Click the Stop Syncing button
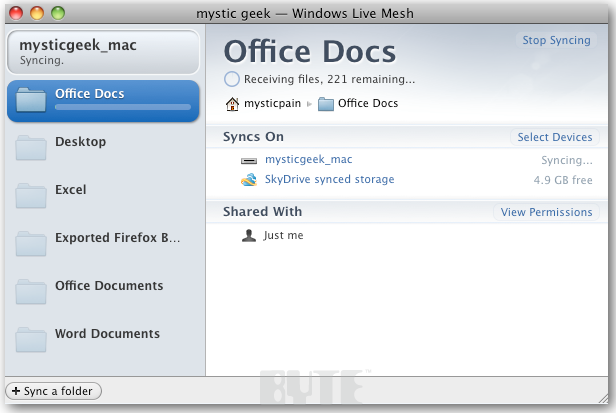This screenshot has height=413, width=616. [555, 41]
